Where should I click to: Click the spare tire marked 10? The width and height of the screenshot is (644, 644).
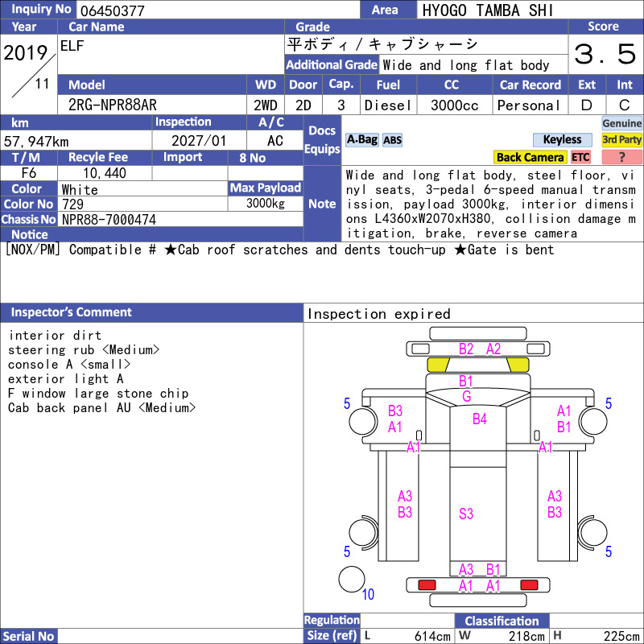click(x=352, y=580)
